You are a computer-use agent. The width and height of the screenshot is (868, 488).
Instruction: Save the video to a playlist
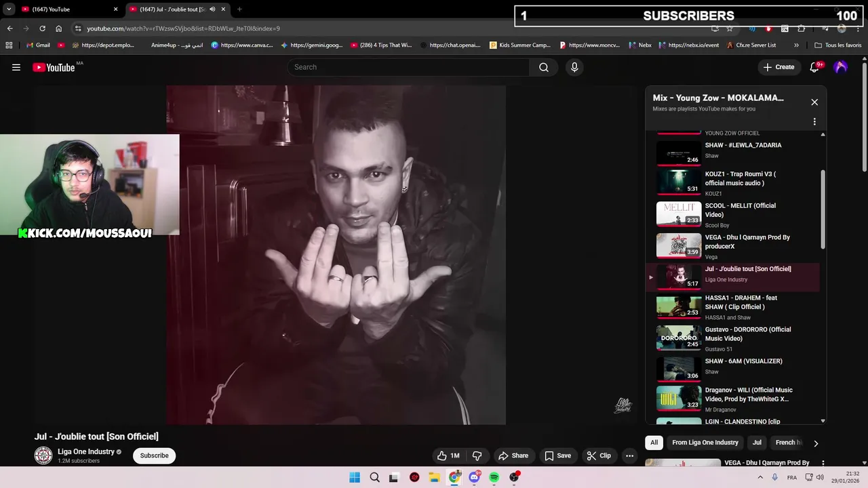click(x=558, y=455)
